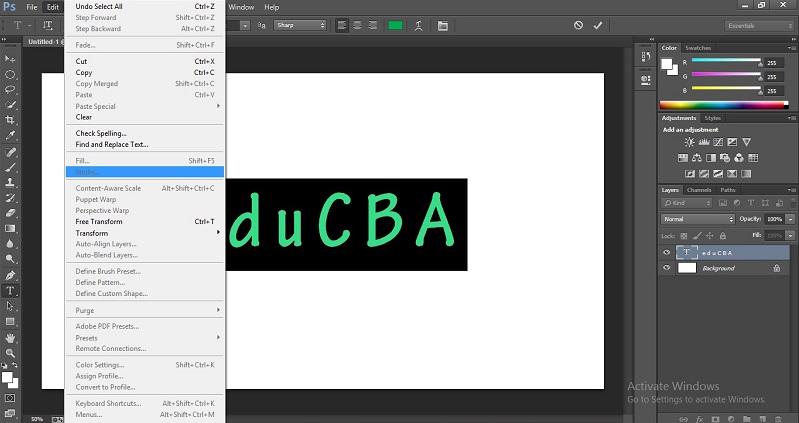The image size is (799, 423).
Task: Select the Move tool
Action: point(10,59)
